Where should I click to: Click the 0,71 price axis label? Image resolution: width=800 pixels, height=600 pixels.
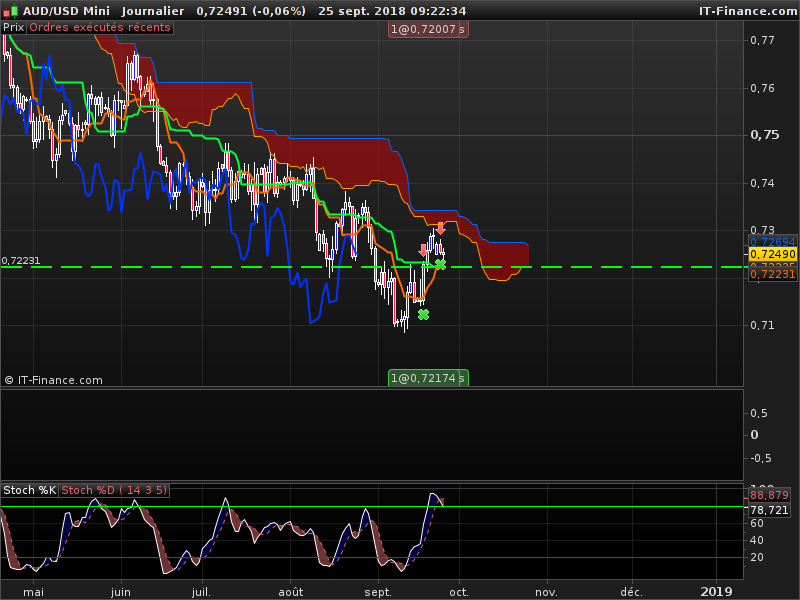(x=762, y=325)
